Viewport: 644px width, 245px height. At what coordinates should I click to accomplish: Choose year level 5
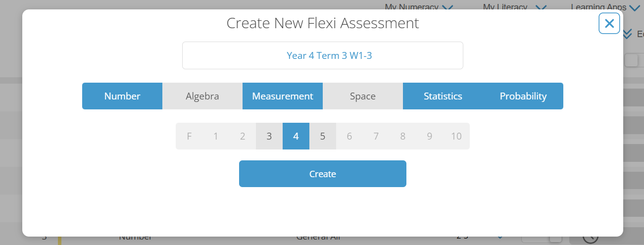(x=323, y=136)
